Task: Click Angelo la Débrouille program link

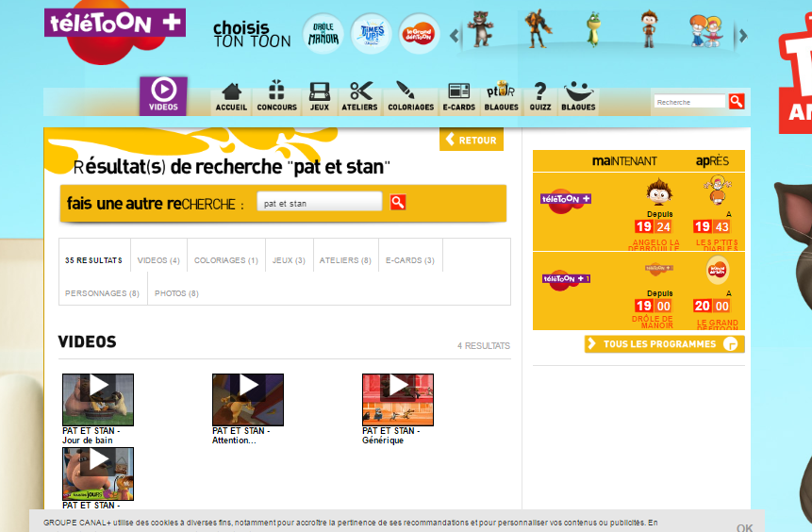Action: point(655,245)
